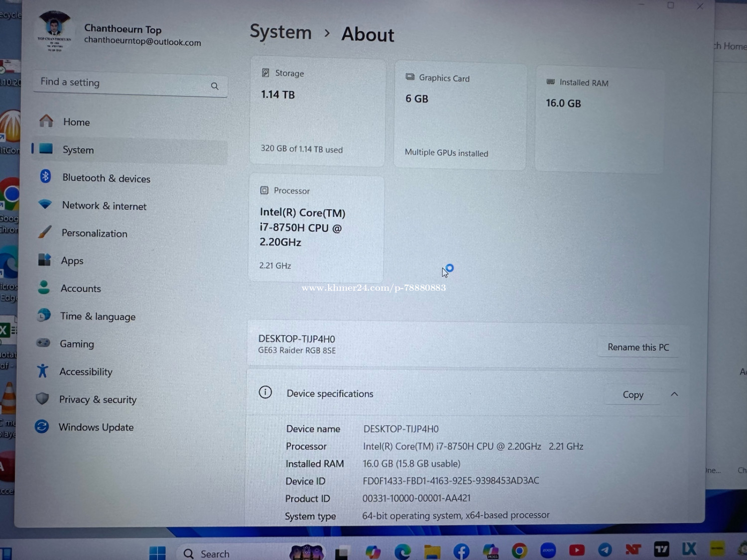The width and height of the screenshot is (747, 560).
Task: Navigate to Home in settings sidebar
Action: tap(76, 122)
